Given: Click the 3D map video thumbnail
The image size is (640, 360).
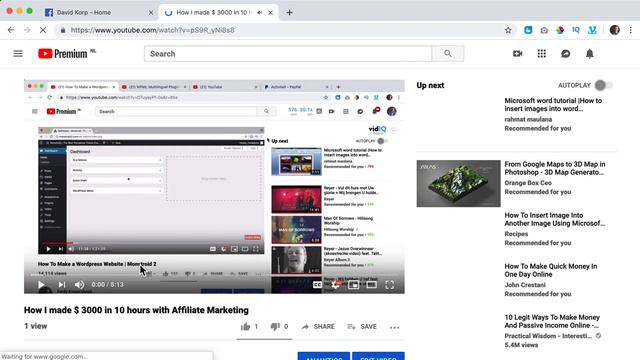Looking at the screenshot, I should (x=458, y=183).
